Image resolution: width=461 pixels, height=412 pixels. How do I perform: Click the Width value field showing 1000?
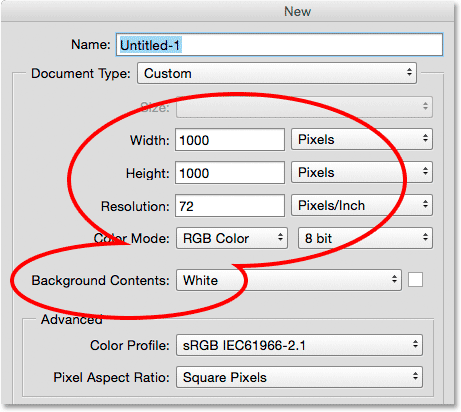230,140
